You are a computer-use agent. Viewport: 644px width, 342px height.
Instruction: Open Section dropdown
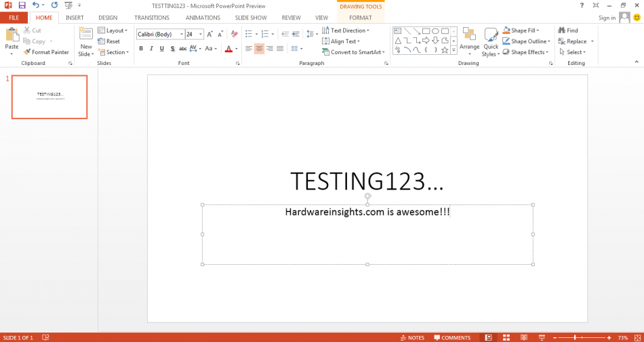tap(114, 52)
